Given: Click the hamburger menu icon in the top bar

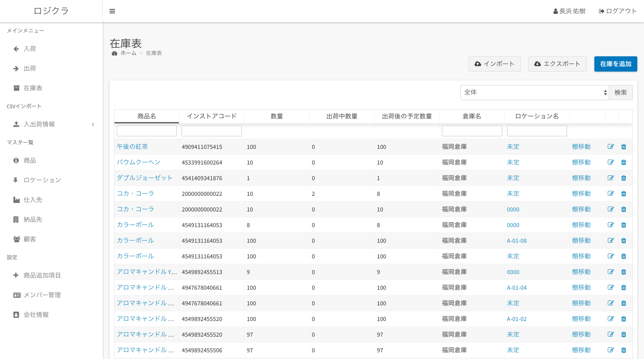Looking at the screenshot, I should (112, 11).
